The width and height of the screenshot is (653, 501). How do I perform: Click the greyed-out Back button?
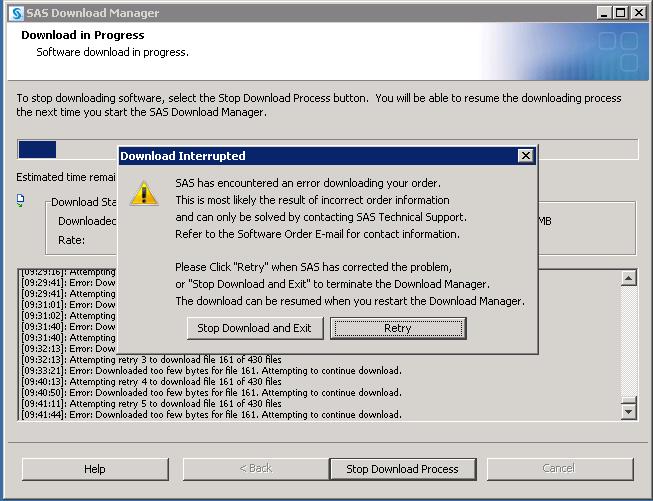click(255, 468)
